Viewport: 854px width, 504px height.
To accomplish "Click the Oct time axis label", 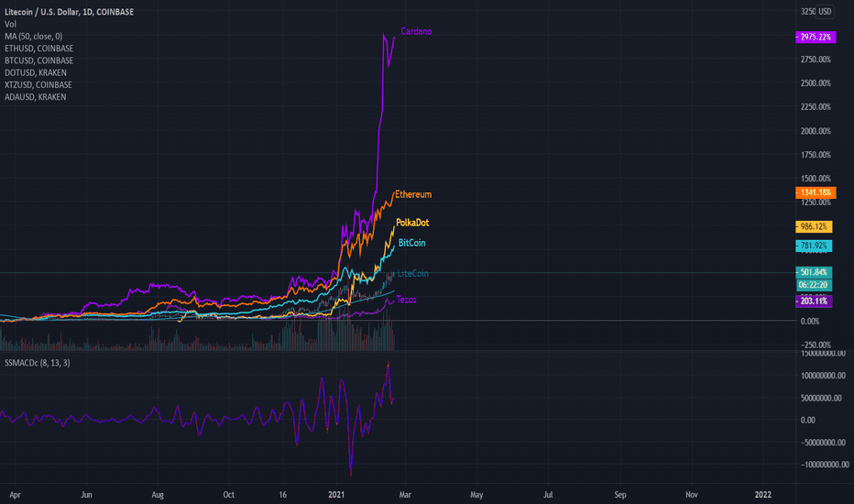I will pos(229,495).
